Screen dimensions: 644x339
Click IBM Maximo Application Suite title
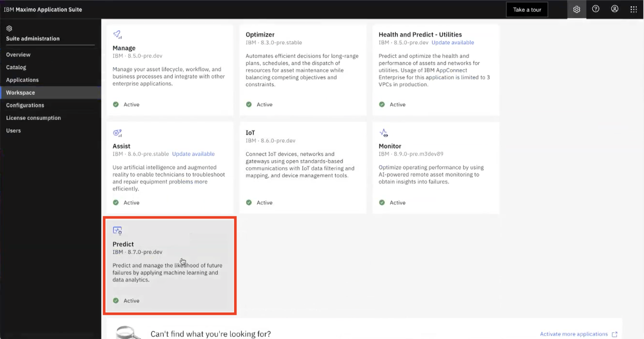pos(43,10)
